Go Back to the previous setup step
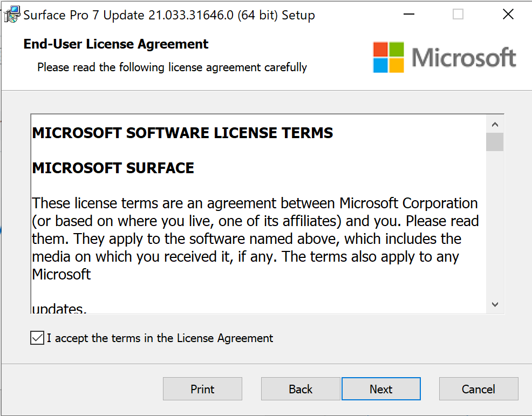This screenshot has width=532, height=416. tap(301, 389)
